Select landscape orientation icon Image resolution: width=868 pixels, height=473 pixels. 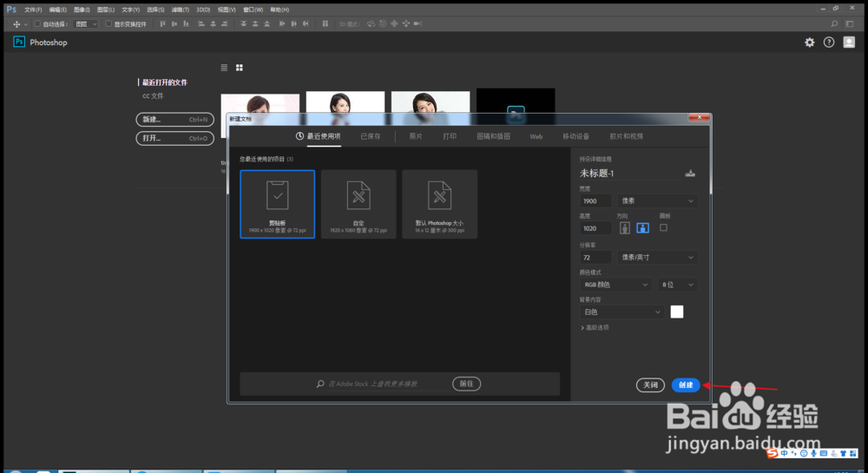642,228
